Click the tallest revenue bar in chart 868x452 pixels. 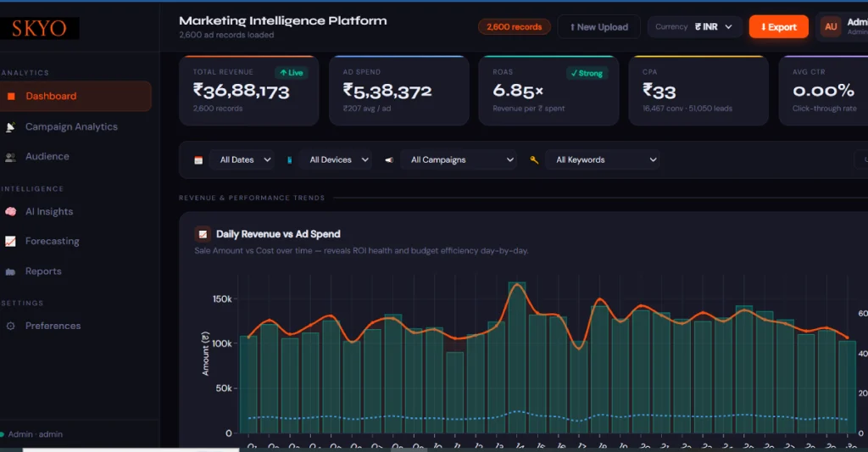click(517, 358)
